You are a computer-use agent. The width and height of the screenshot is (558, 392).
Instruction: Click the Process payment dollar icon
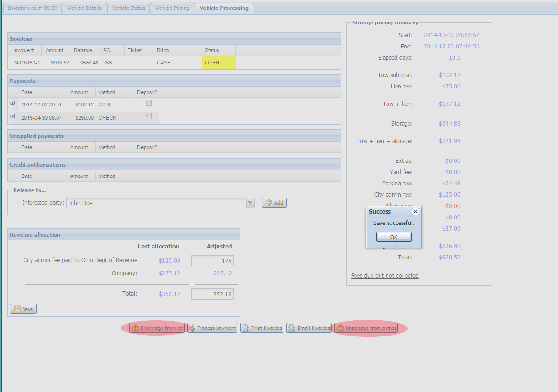[x=193, y=328]
